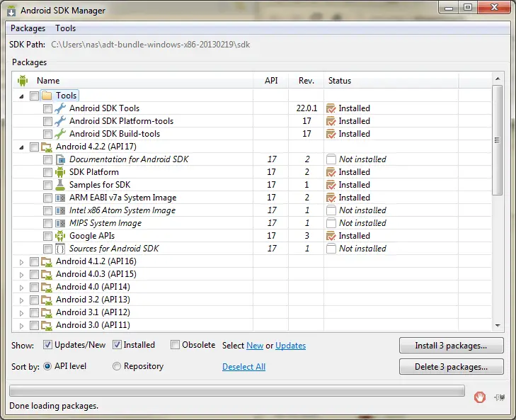Expand the Android 3.0 (API 11) node
516x420 pixels.
[x=21, y=326]
